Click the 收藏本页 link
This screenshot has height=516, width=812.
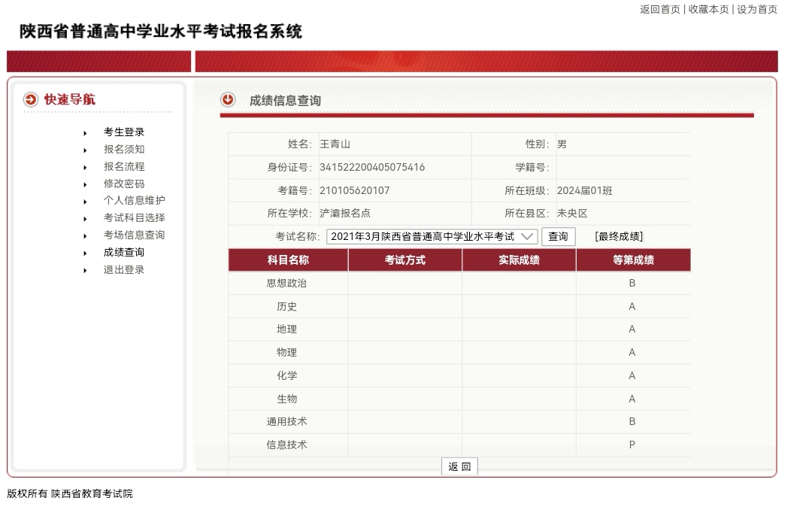click(x=708, y=9)
